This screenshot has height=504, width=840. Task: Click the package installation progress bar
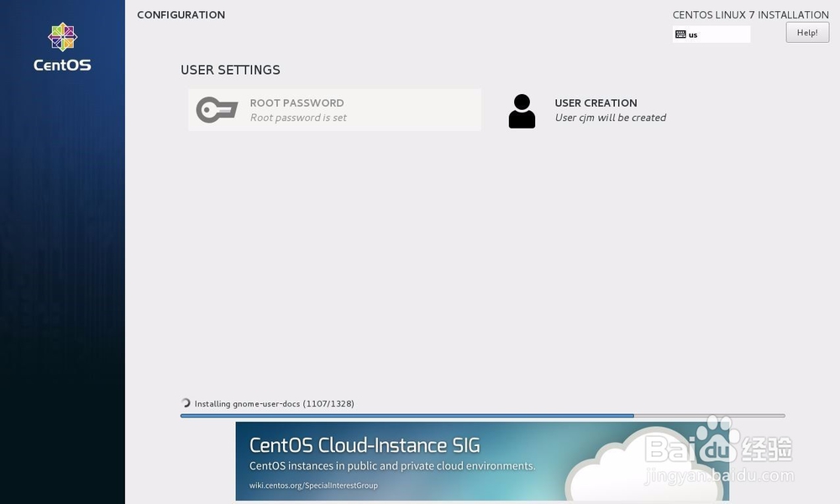click(x=483, y=415)
